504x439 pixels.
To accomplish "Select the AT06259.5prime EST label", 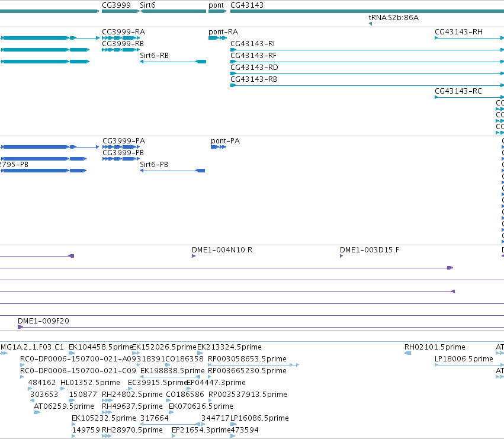I will (x=63, y=406).
